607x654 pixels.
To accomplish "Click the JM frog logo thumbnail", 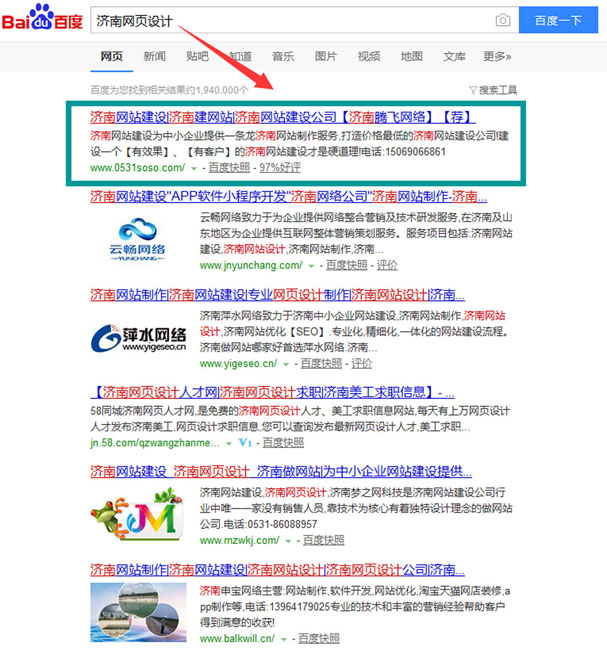I will (138, 514).
